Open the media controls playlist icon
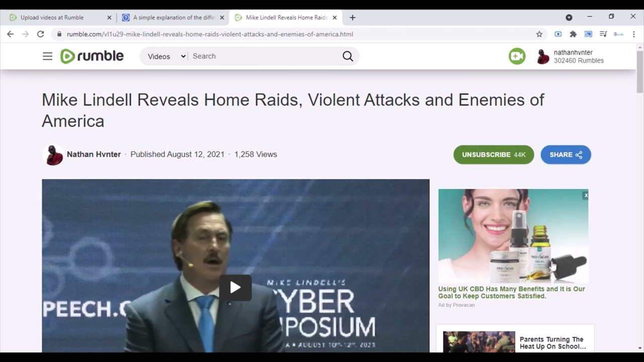 pos(603,34)
